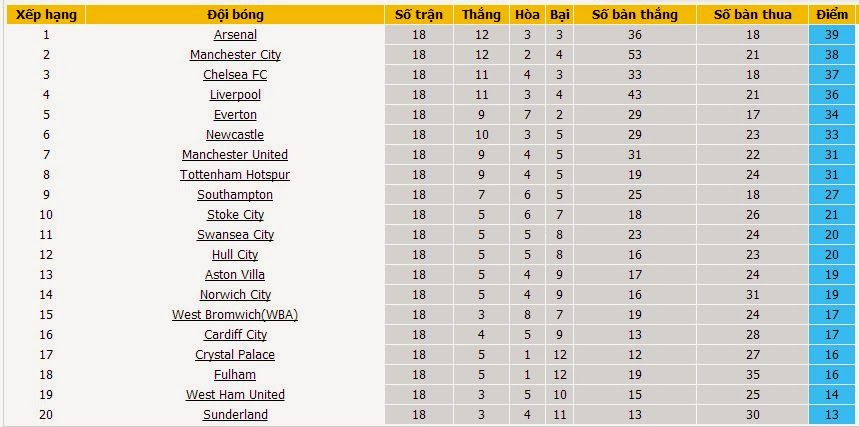Screen dimensions: 859x427
Task: Click Tottenham Hotspur in the table
Action: point(235,175)
